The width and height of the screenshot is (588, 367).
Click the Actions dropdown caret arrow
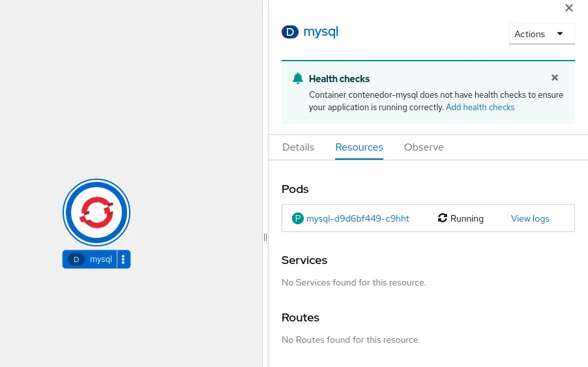(x=559, y=34)
